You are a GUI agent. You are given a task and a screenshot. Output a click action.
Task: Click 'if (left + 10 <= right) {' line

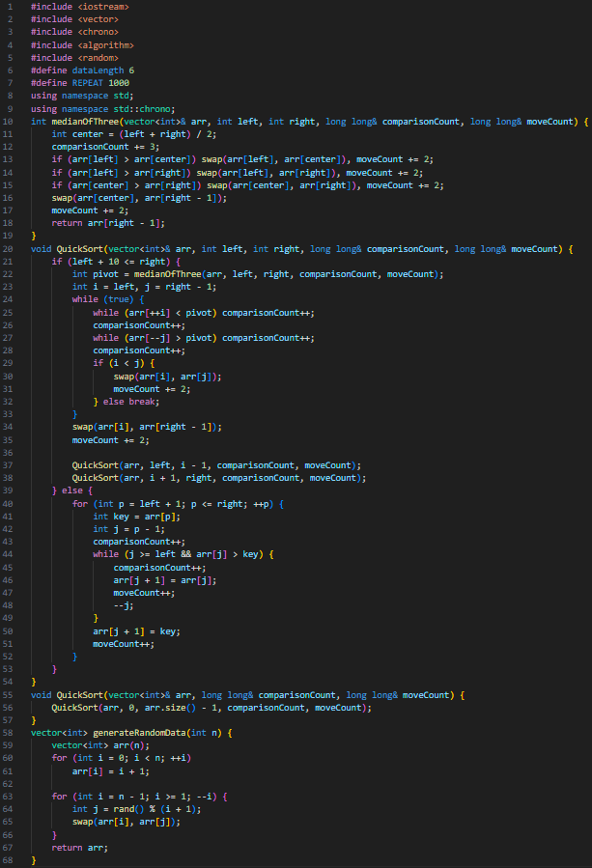pyautogui.click(x=116, y=262)
